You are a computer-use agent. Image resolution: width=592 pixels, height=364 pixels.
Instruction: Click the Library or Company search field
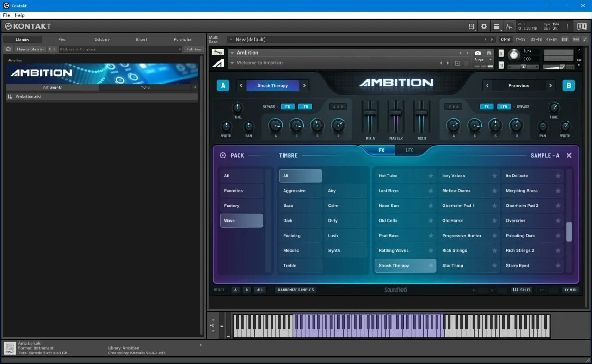pos(120,49)
